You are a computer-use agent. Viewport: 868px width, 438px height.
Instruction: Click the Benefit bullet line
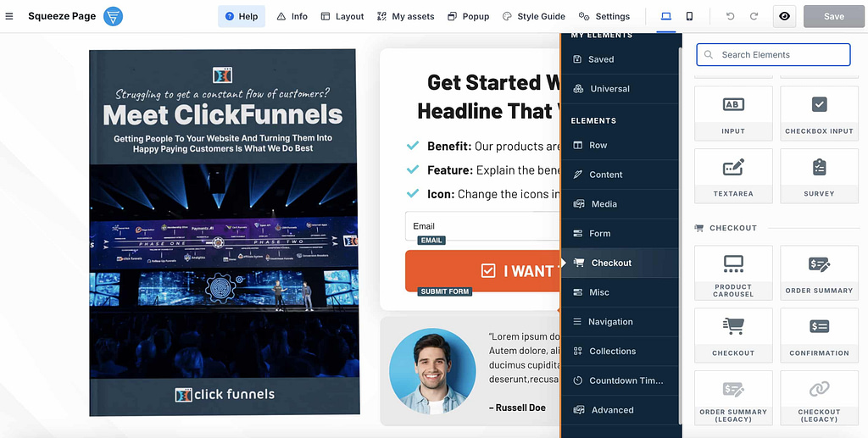494,146
